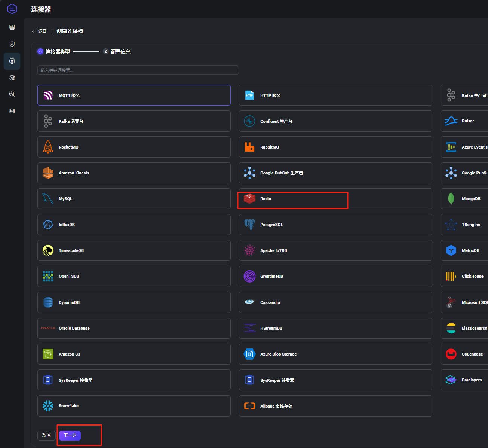Click the 连接器类型 step checkmark
The image size is (488, 448).
pos(40,51)
